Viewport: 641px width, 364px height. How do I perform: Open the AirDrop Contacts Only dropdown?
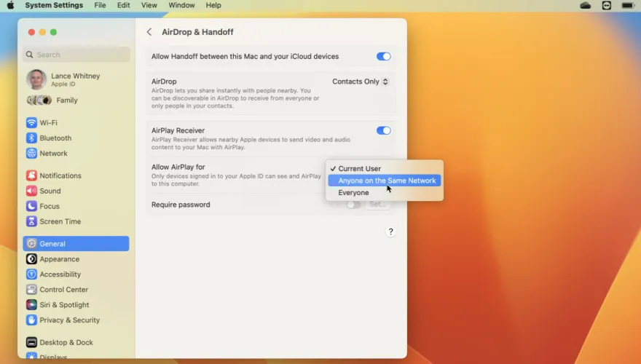[x=361, y=82]
